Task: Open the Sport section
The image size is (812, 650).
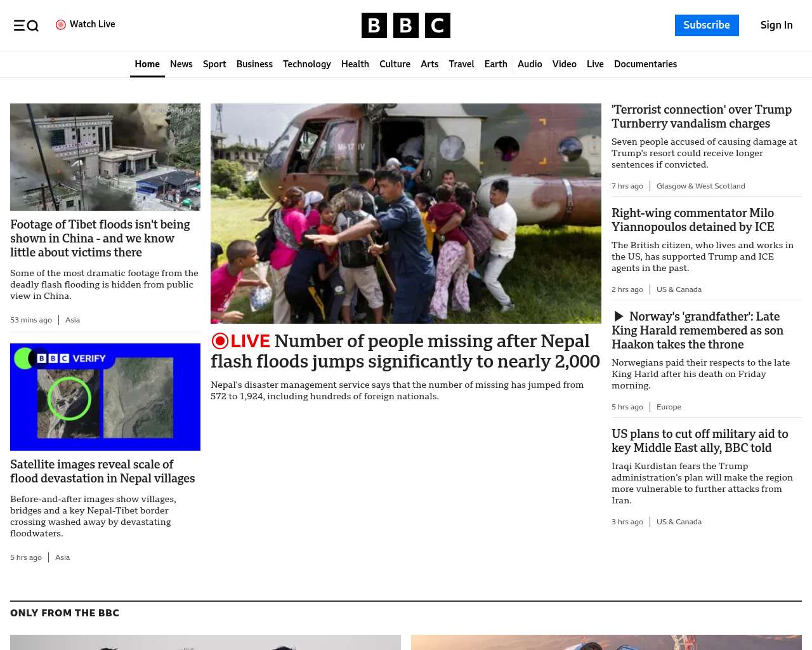Action: 214,64
